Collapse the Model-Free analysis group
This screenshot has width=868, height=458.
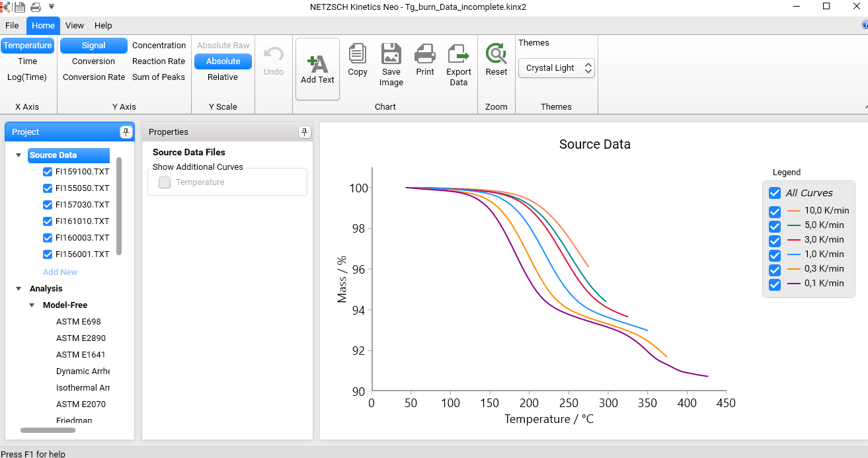(x=31, y=305)
